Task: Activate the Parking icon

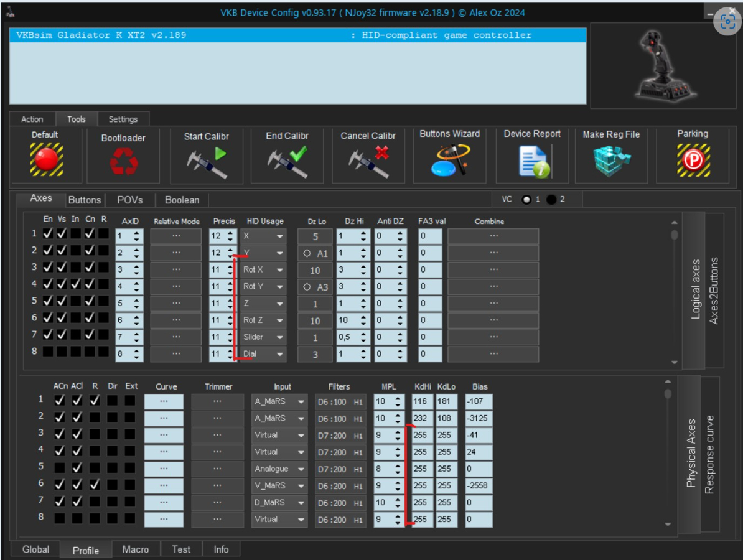Action: pos(693,160)
